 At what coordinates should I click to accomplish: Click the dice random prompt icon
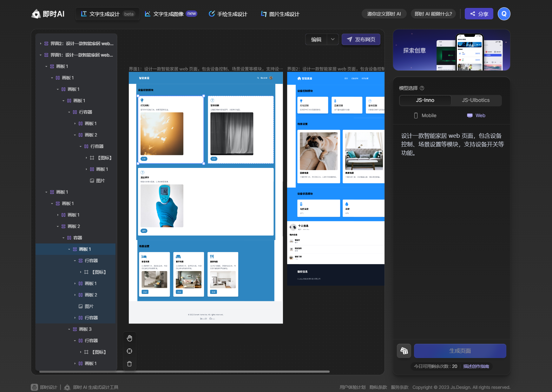point(404,351)
